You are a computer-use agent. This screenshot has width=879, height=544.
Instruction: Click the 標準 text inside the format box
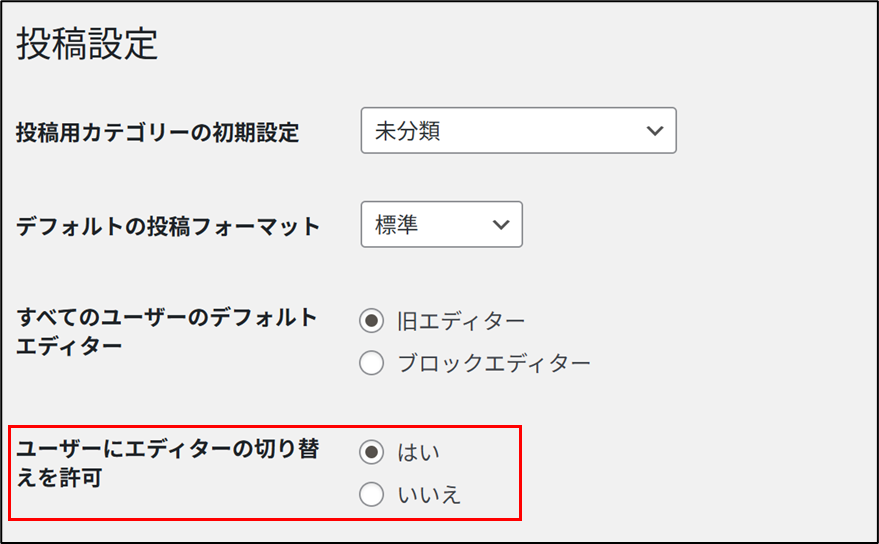[x=397, y=225]
